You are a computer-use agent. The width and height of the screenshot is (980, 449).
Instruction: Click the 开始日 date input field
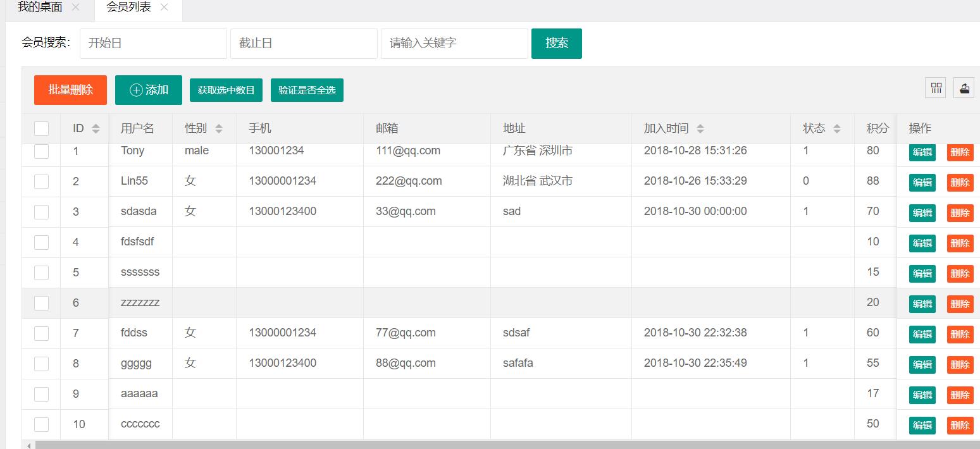click(153, 43)
